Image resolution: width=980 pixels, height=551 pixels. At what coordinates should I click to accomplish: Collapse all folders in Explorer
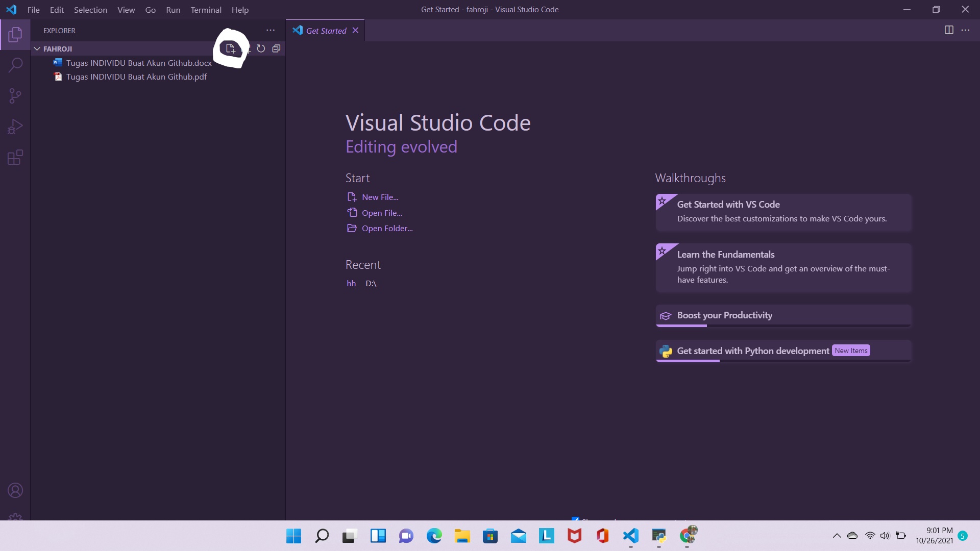(x=276, y=48)
